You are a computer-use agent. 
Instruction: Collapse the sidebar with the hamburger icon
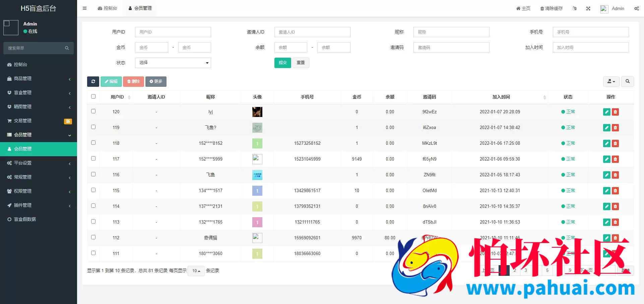[x=84, y=8]
